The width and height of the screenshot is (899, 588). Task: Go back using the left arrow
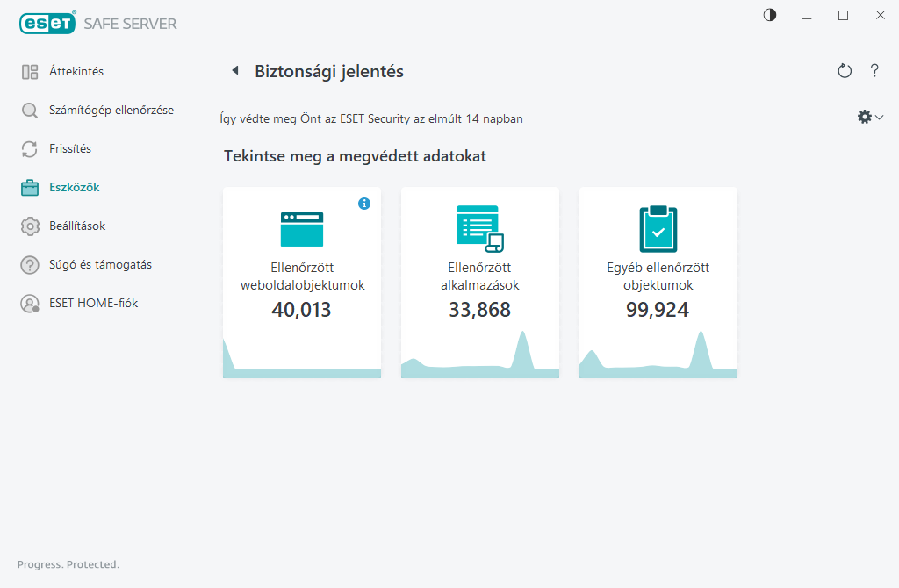[235, 70]
